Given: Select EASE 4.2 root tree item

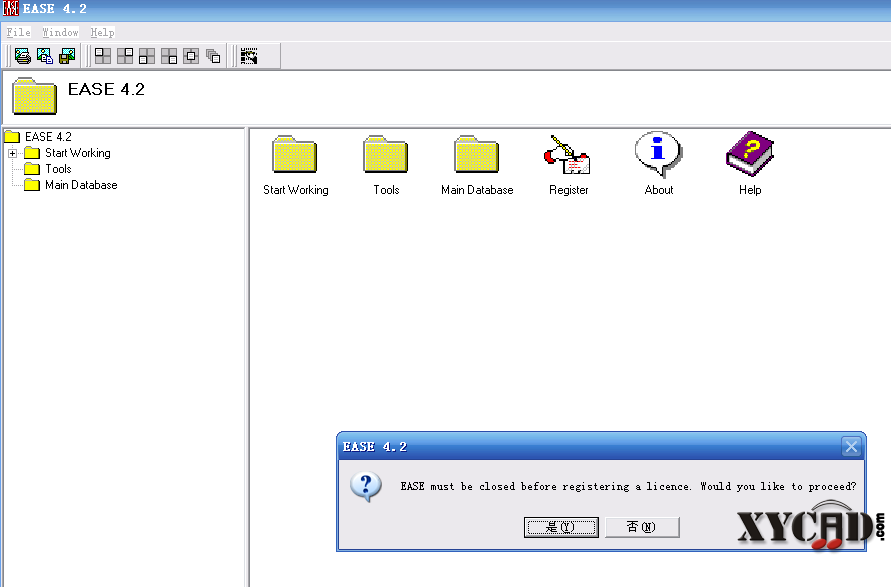Looking at the screenshot, I should click(48, 137).
